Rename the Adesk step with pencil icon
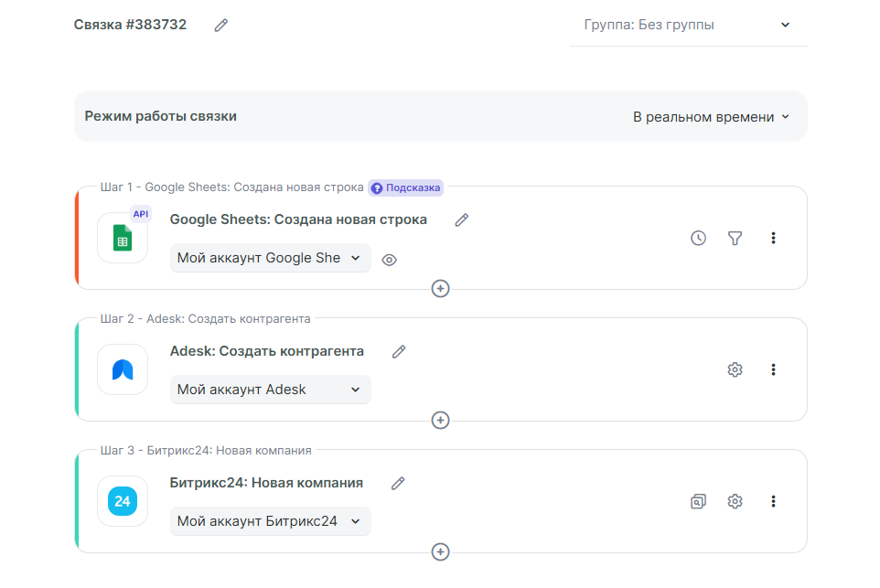 click(399, 352)
